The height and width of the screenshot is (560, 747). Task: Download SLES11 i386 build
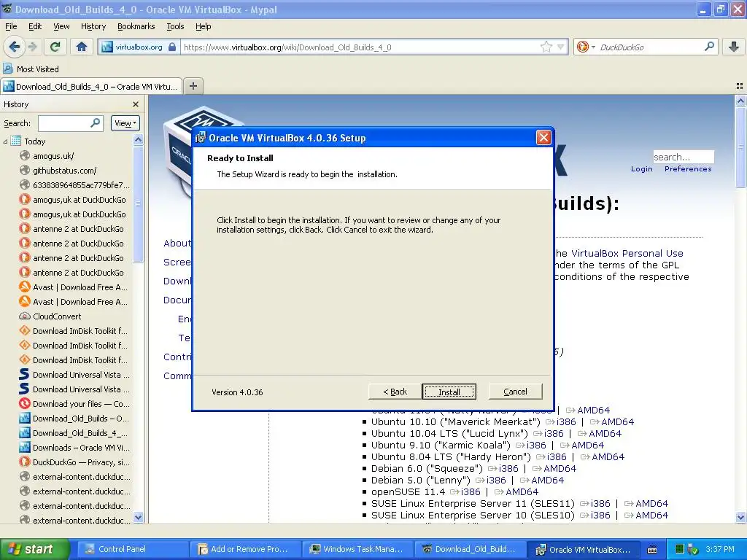pos(600,503)
